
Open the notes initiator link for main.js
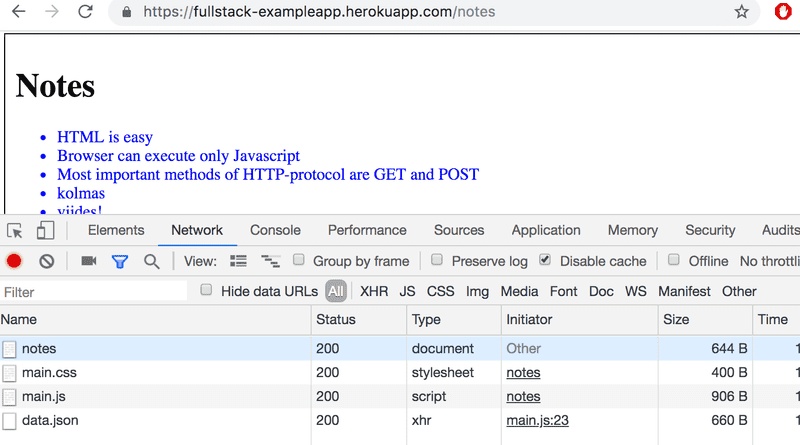(x=523, y=397)
